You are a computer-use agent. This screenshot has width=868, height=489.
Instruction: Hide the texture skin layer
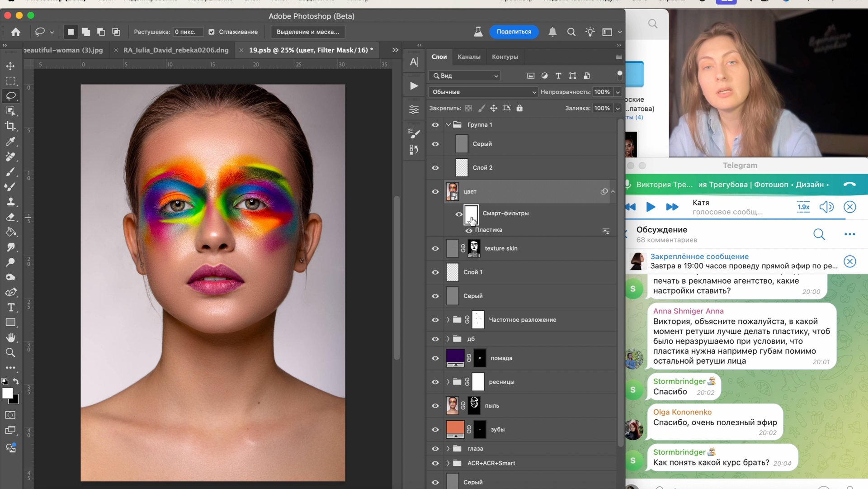435,248
